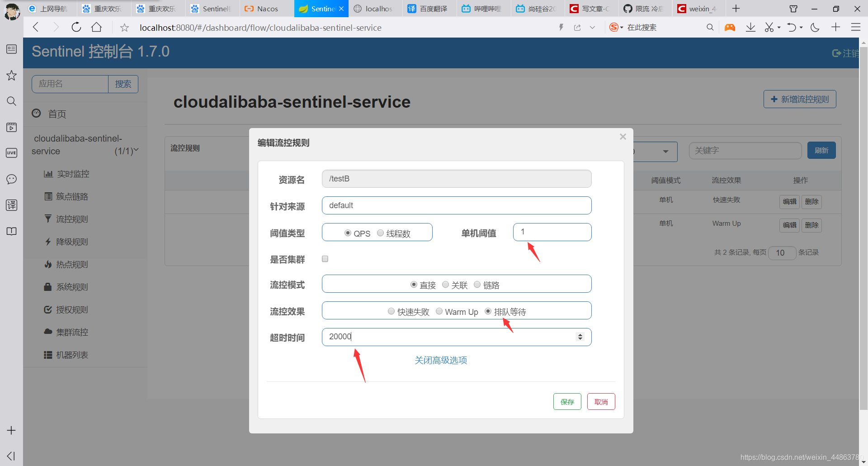The width and height of the screenshot is (868, 466).
Task: Select Warm Up flow effect
Action: [x=439, y=311]
